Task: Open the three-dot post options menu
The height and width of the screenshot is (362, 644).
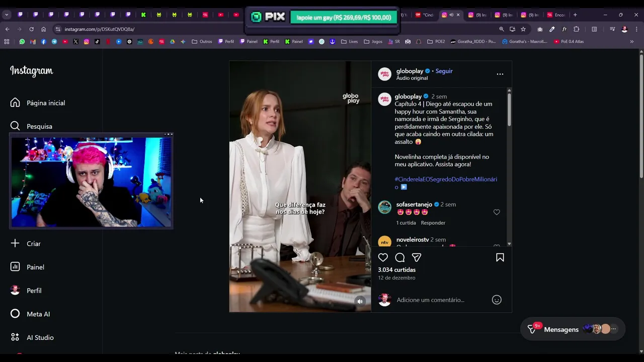Action: point(500,74)
